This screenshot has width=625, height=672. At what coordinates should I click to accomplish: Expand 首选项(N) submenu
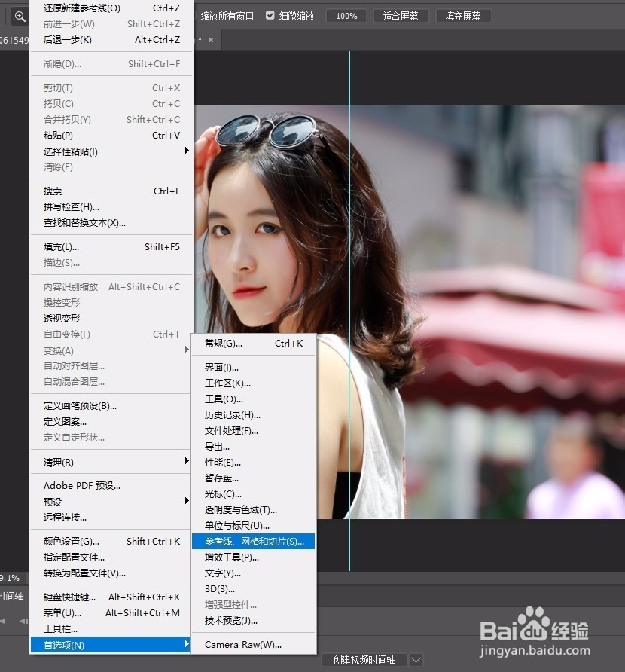click(111, 645)
